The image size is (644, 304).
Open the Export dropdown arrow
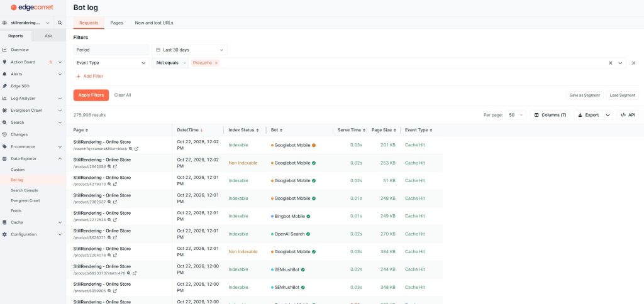(x=608, y=116)
